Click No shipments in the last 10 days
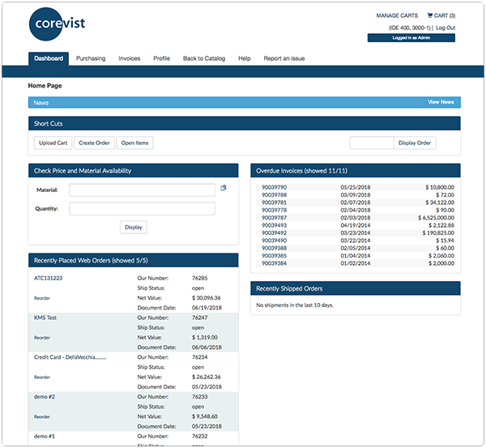 pyautogui.click(x=295, y=305)
